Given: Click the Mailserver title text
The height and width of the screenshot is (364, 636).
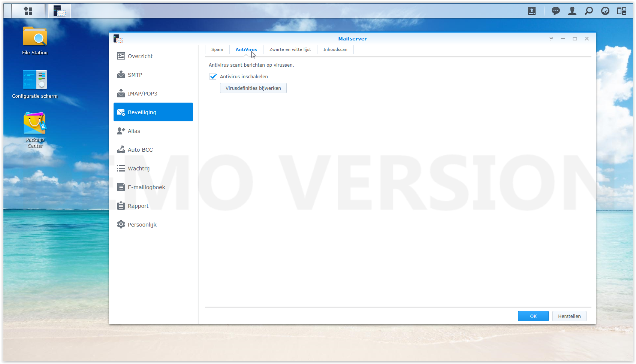Looking at the screenshot, I should pyautogui.click(x=352, y=39).
